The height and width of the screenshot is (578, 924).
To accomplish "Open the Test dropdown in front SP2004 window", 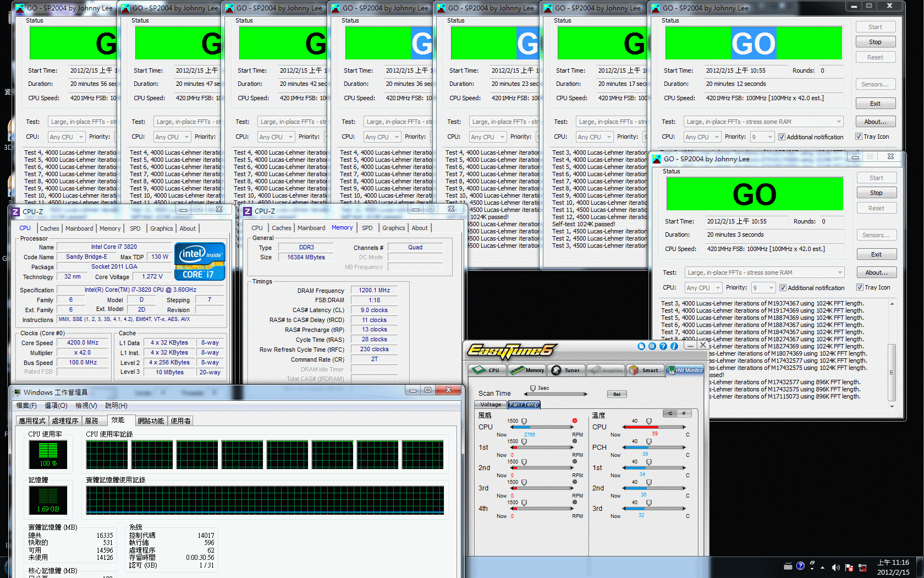I will pyautogui.click(x=765, y=272).
